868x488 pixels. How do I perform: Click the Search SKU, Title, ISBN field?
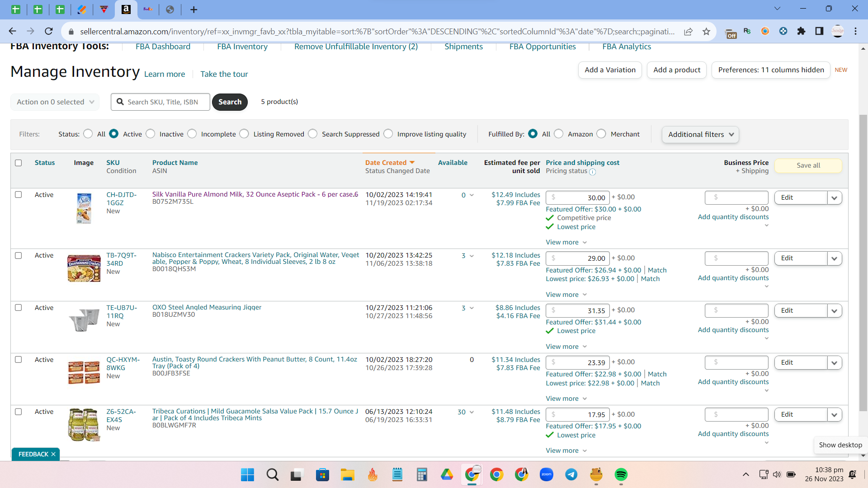(x=160, y=102)
